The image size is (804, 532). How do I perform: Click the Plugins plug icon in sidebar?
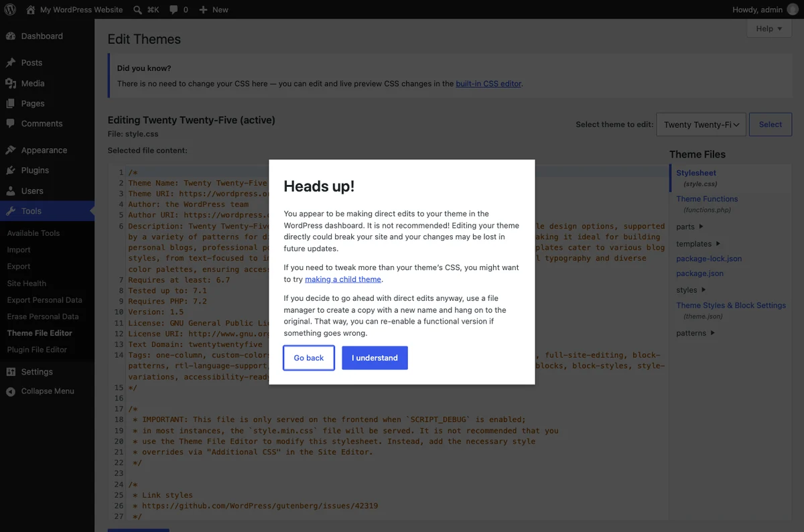(11, 170)
